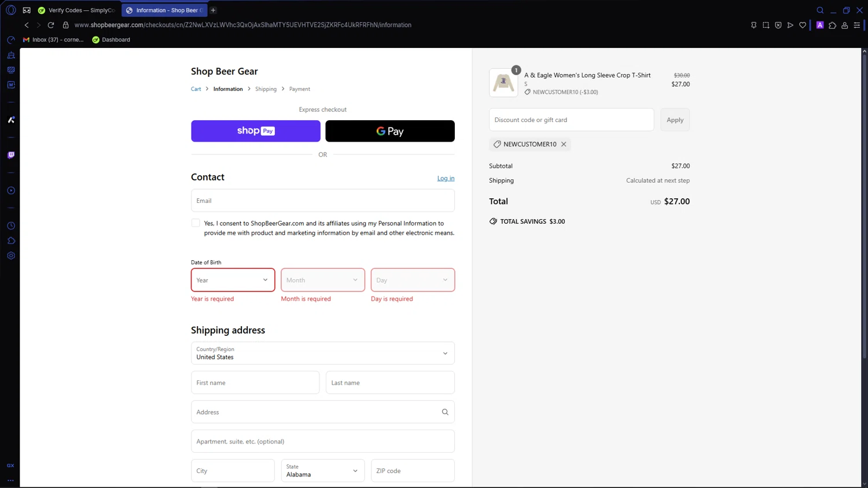Open the Opera GX main menu logo
868x488 pixels.
(x=10, y=10)
